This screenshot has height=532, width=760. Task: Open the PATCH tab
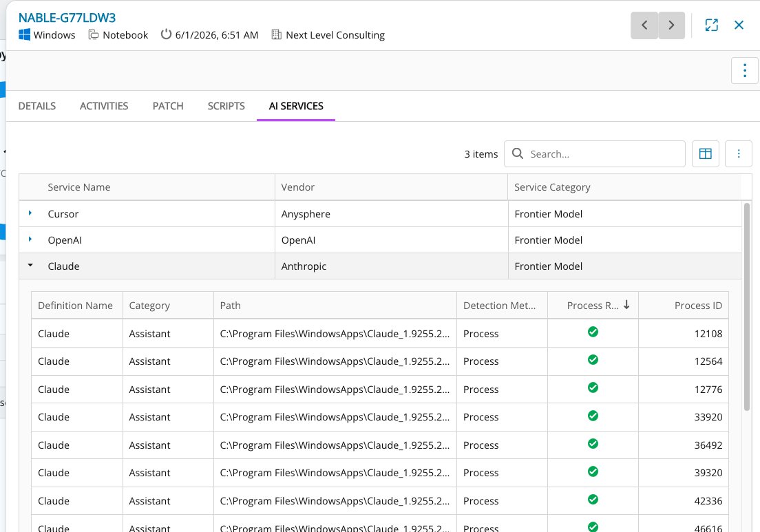(168, 106)
